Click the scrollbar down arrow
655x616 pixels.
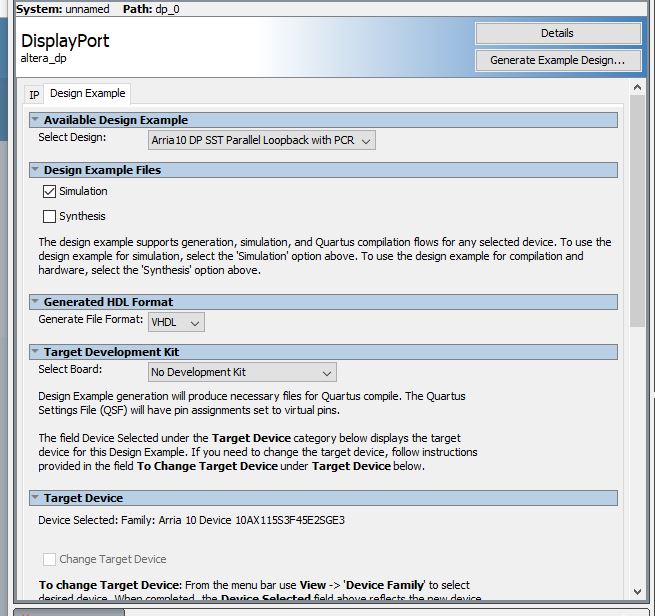[637, 592]
